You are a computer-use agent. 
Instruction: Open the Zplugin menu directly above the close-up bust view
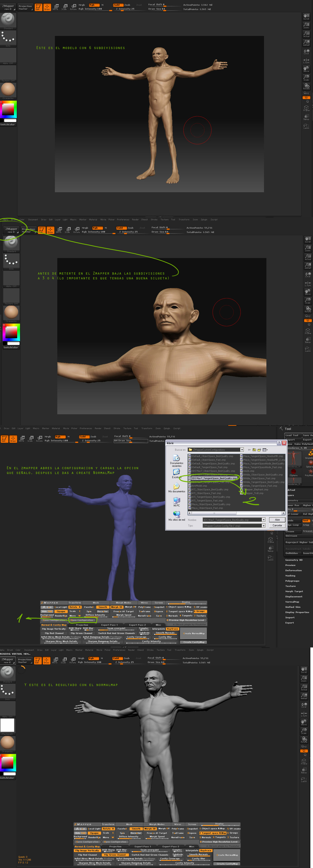pos(204,220)
